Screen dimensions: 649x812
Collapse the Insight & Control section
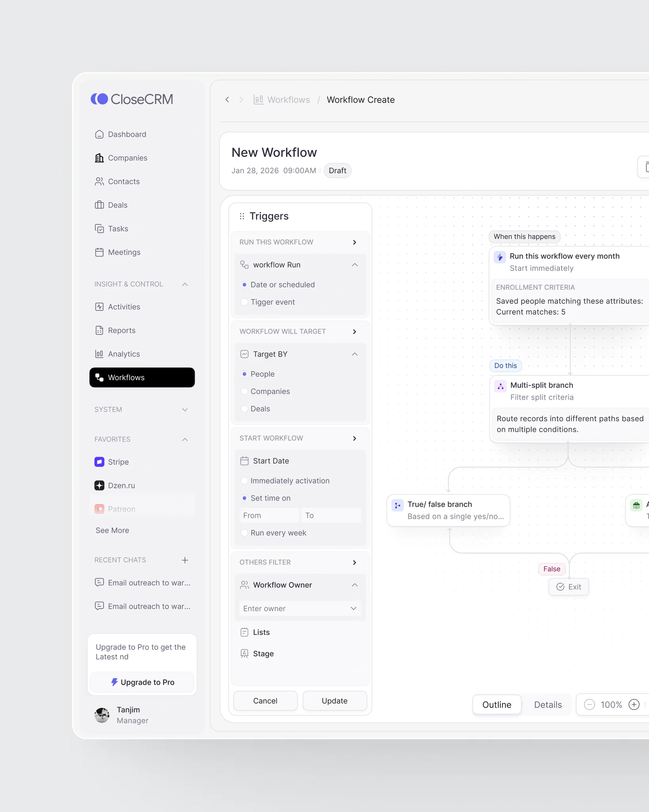pos(185,284)
